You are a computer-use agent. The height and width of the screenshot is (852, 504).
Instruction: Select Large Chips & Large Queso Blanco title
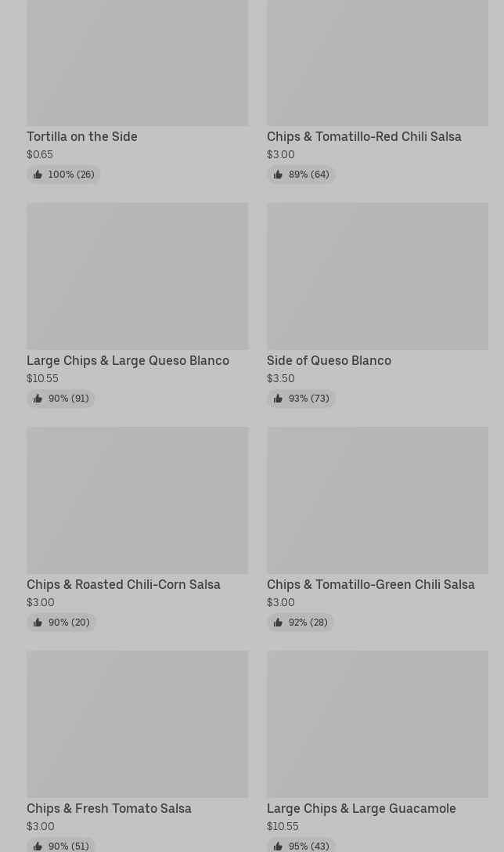point(128,361)
